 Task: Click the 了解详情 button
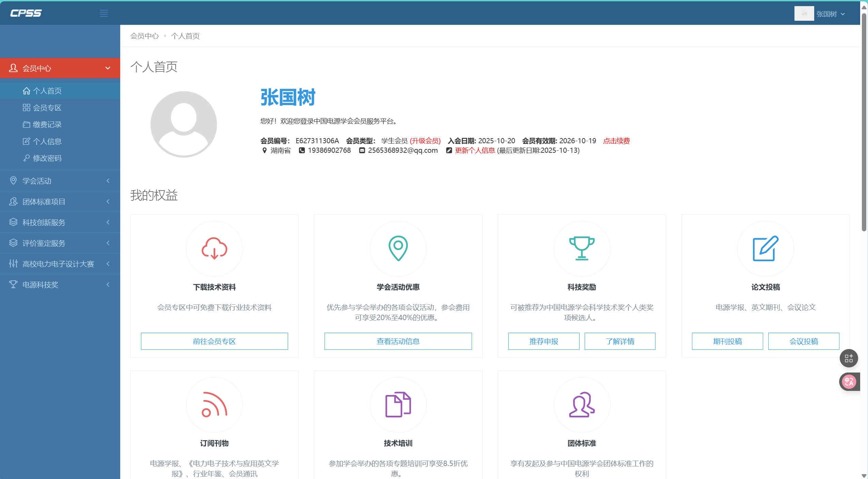click(x=620, y=341)
